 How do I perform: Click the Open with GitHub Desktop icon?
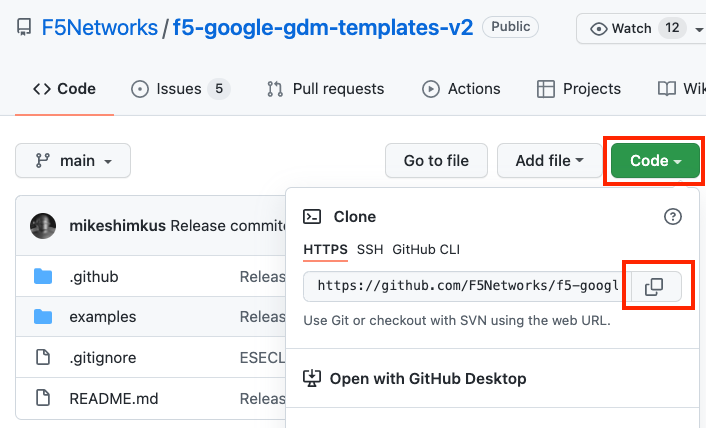tap(312, 378)
